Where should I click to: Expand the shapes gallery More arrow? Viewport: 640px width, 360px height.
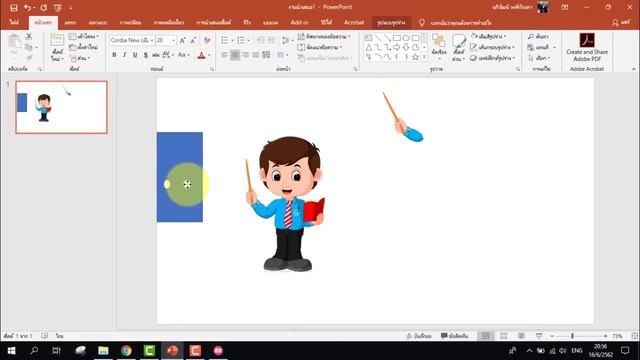tap(424, 58)
